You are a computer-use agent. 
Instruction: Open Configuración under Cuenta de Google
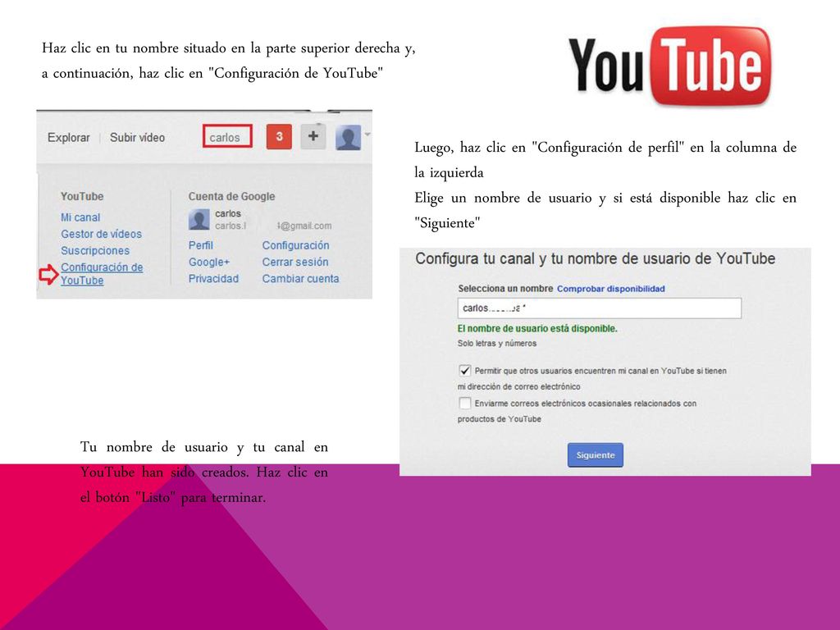(x=295, y=245)
